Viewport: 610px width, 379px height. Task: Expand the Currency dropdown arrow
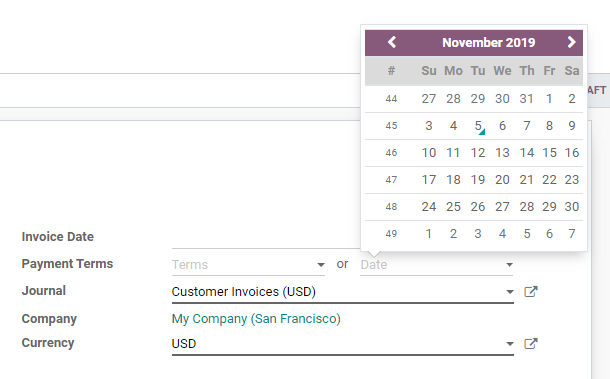click(510, 344)
